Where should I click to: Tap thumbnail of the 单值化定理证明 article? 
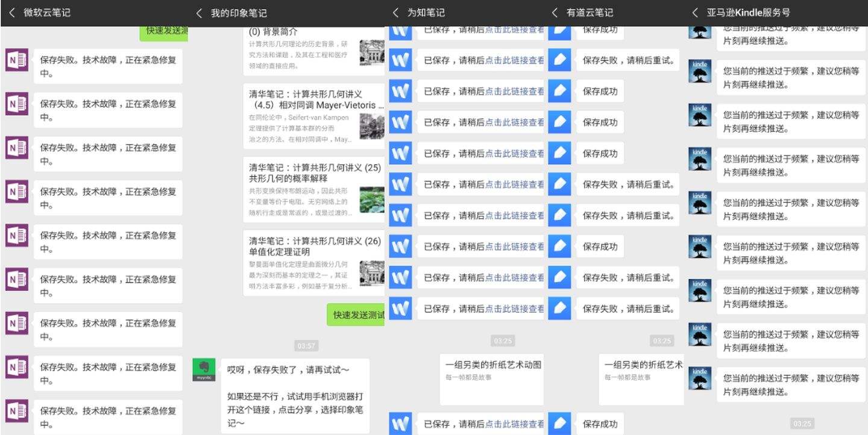click(x=372, y=273)
